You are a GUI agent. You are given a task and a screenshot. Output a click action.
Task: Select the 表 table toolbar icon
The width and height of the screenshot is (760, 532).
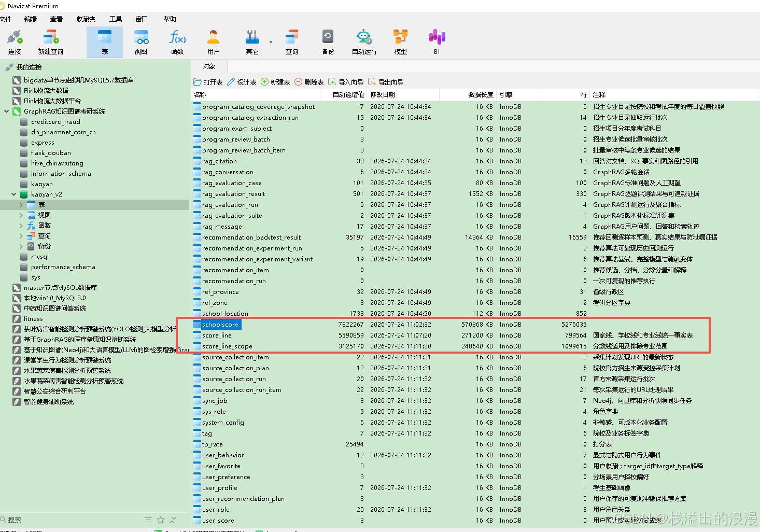point(105,42)
